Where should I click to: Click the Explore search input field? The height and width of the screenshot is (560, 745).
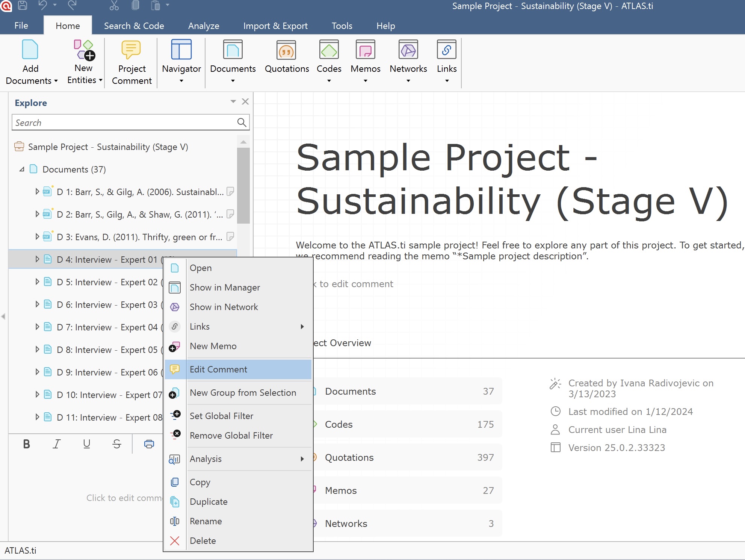pyautogui.click(x=124, y=123)
